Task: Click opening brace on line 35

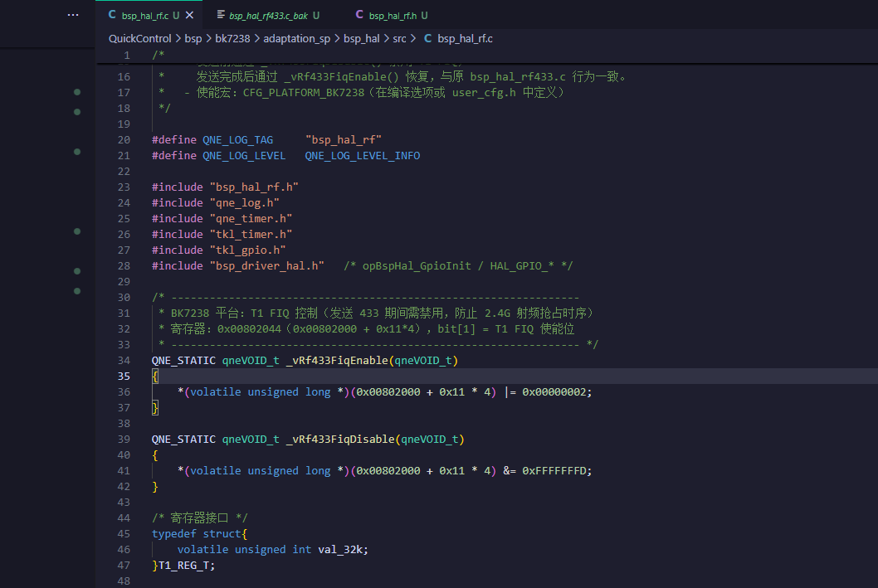Action: [155, 376]
